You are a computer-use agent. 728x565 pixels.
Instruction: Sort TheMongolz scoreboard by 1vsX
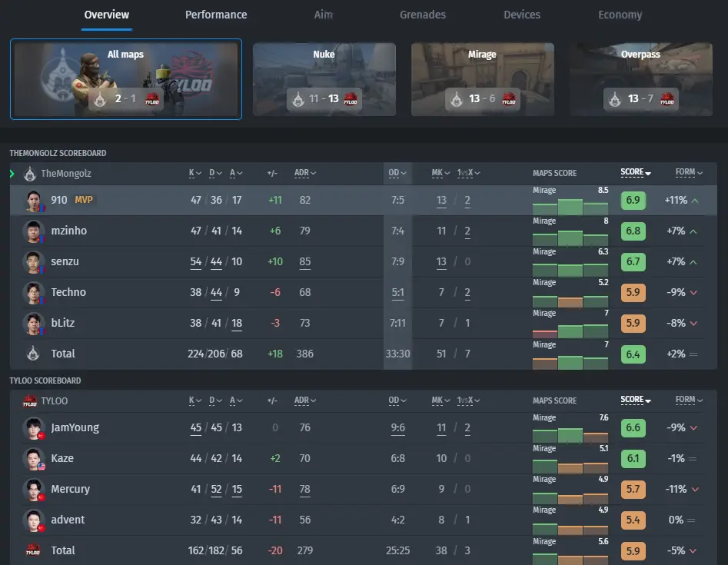pyautogui.click(x=468, y=173)
